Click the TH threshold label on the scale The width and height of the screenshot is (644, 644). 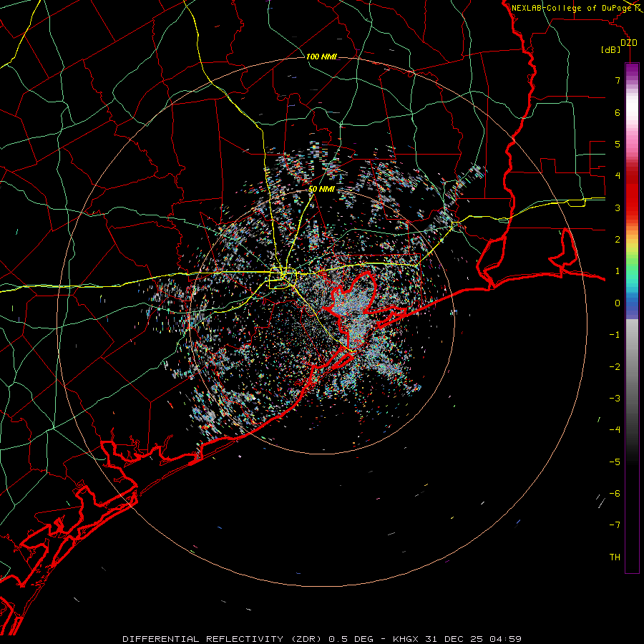pos(615,557)
